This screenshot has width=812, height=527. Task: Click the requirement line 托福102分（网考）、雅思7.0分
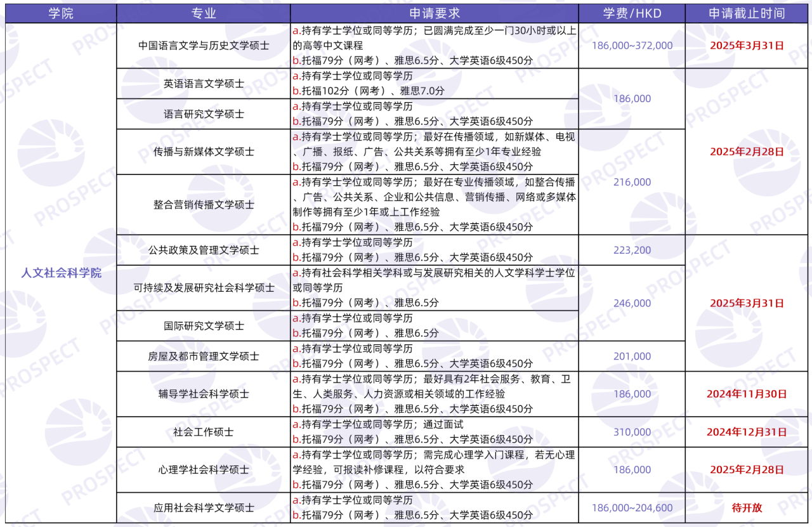coord(369,91)
